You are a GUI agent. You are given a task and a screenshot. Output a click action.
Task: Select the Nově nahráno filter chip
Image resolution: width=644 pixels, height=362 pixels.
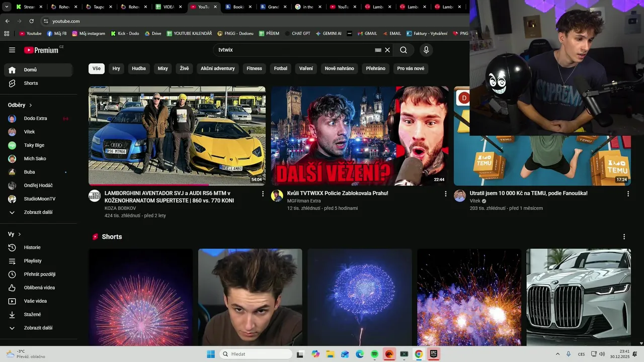click(340, 68)
